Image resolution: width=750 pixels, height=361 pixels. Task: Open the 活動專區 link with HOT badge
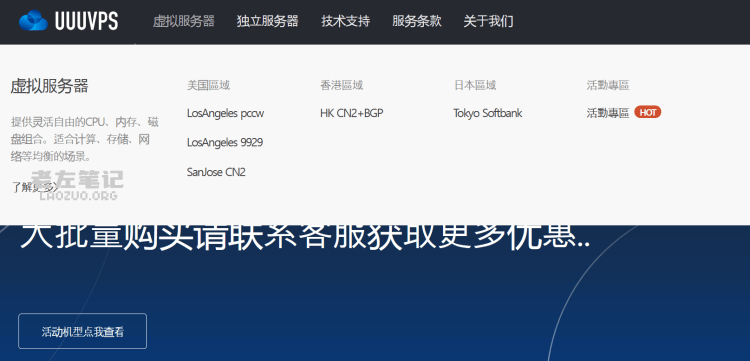[607, 113]
